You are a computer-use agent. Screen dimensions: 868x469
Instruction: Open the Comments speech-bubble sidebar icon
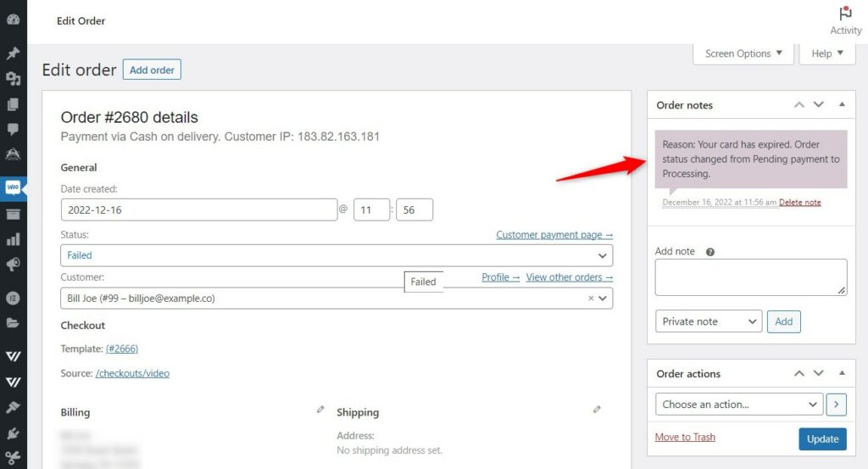coord(13,129)
